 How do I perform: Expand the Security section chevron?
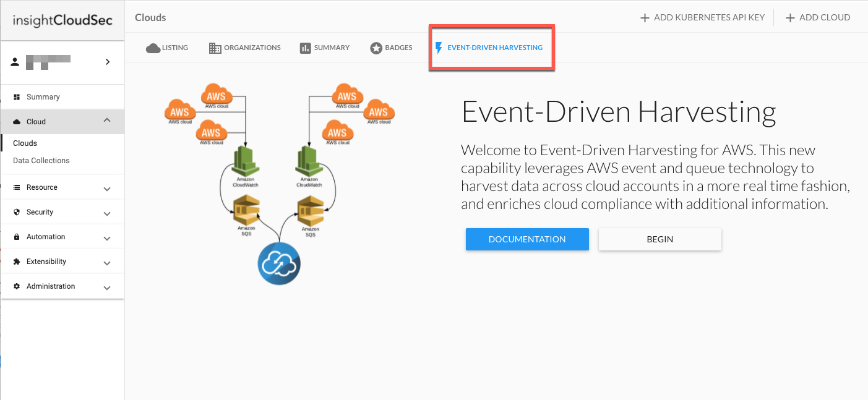pyautogui.click(x=107, y=213)
